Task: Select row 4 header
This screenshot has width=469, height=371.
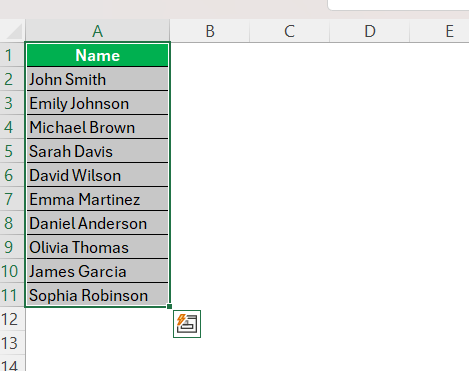Action: click(x=12, y=127)
